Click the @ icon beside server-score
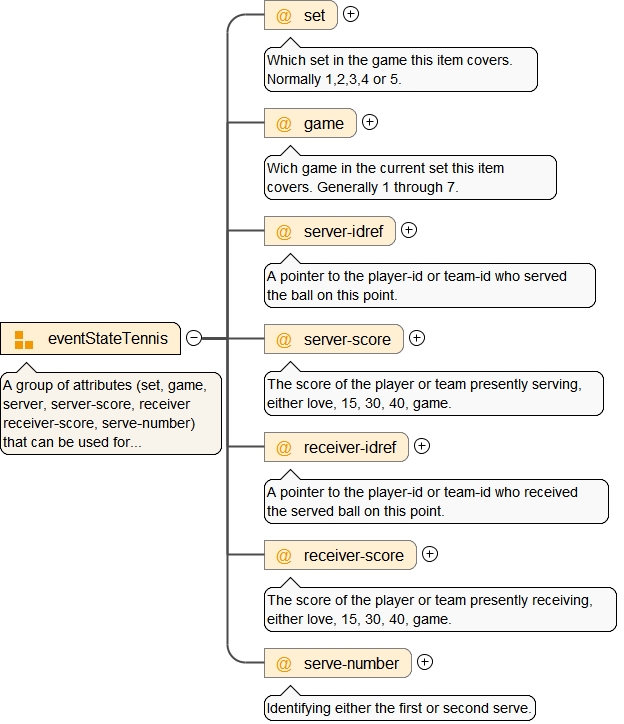This screenshot has width=624, height=724. click(284, 340)
